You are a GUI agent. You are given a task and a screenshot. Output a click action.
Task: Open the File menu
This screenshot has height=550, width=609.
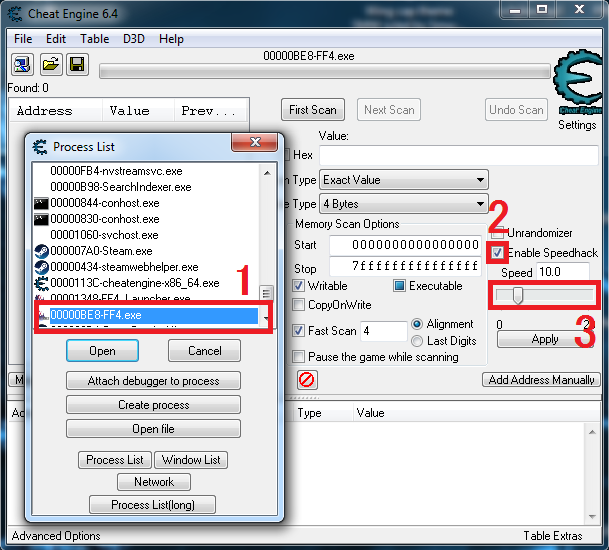(x=23, y=39)
